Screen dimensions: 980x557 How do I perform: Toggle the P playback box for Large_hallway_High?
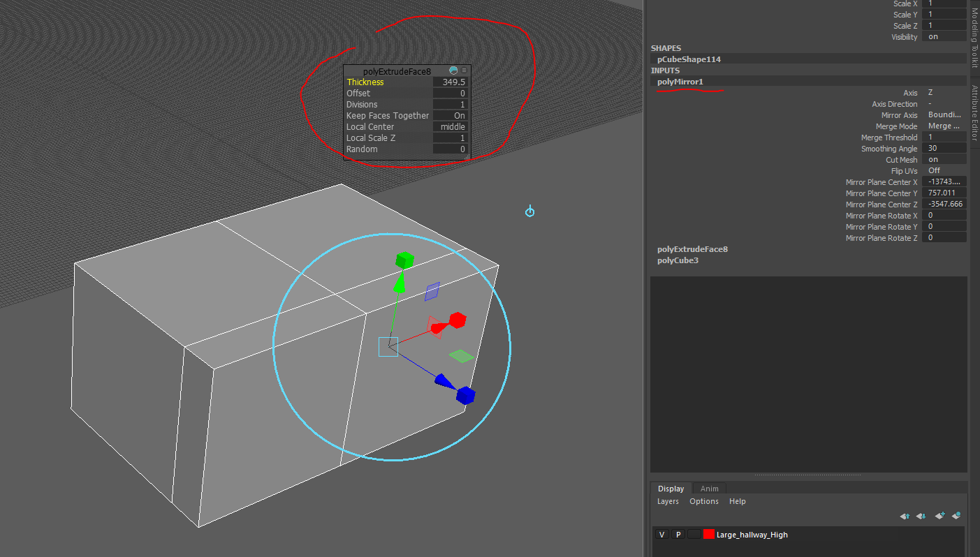(678, 534)
